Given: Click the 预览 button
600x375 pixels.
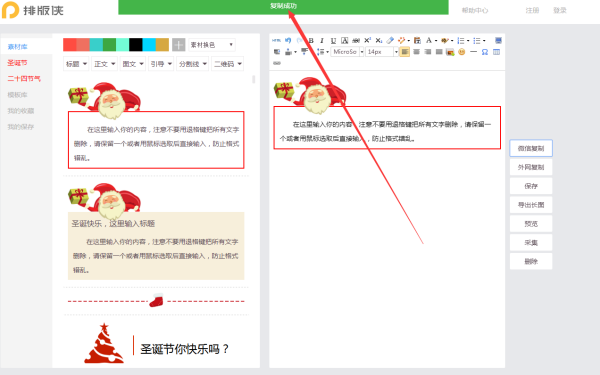Looking at the screenshot, I should click(x=531, y=223).
